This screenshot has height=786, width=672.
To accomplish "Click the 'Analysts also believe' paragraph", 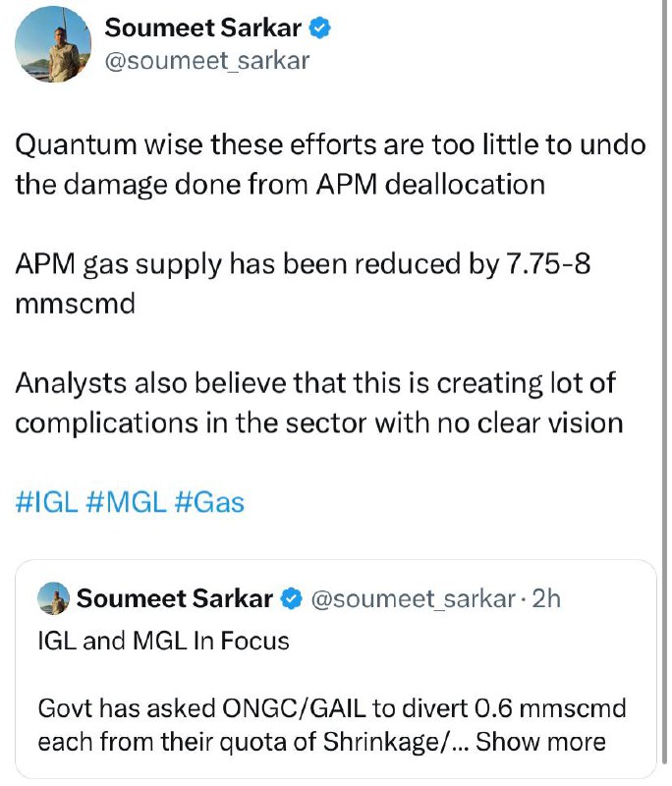I will [x=319, y=403].
